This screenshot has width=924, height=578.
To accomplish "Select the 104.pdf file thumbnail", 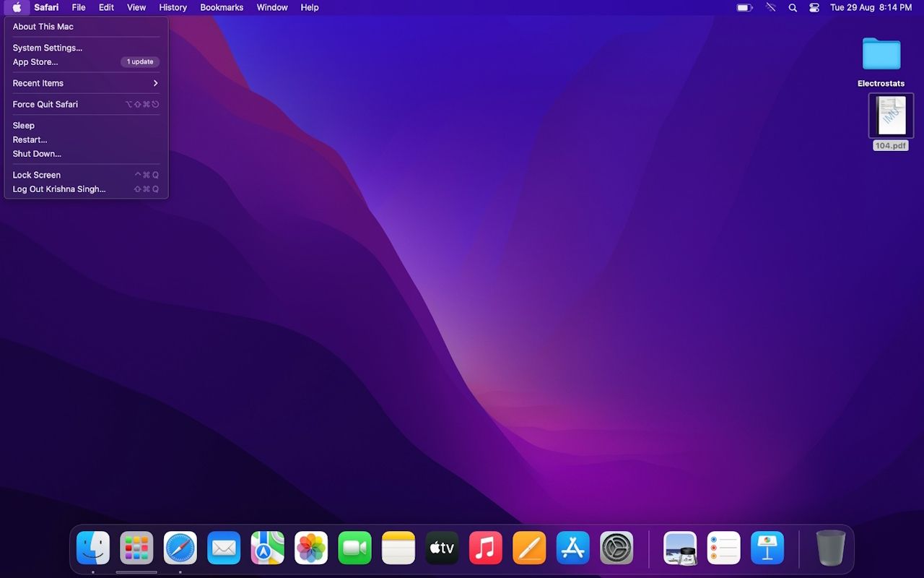I will coord(891,116).
